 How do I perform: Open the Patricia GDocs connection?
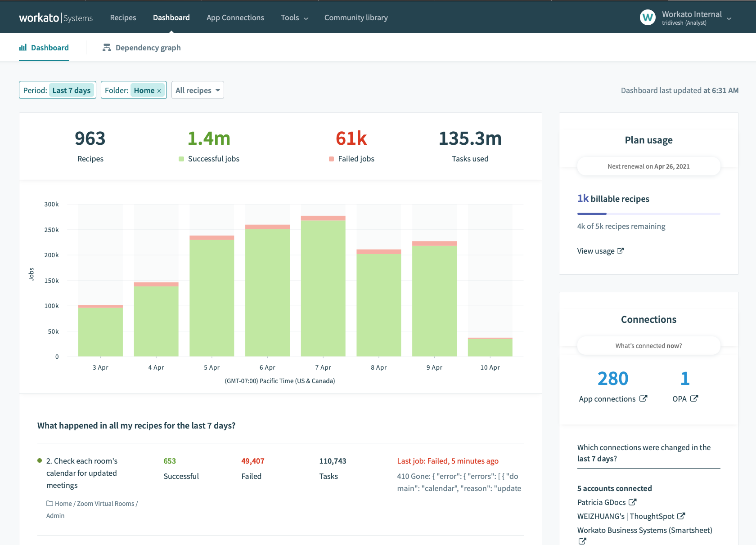pos(602,502)
